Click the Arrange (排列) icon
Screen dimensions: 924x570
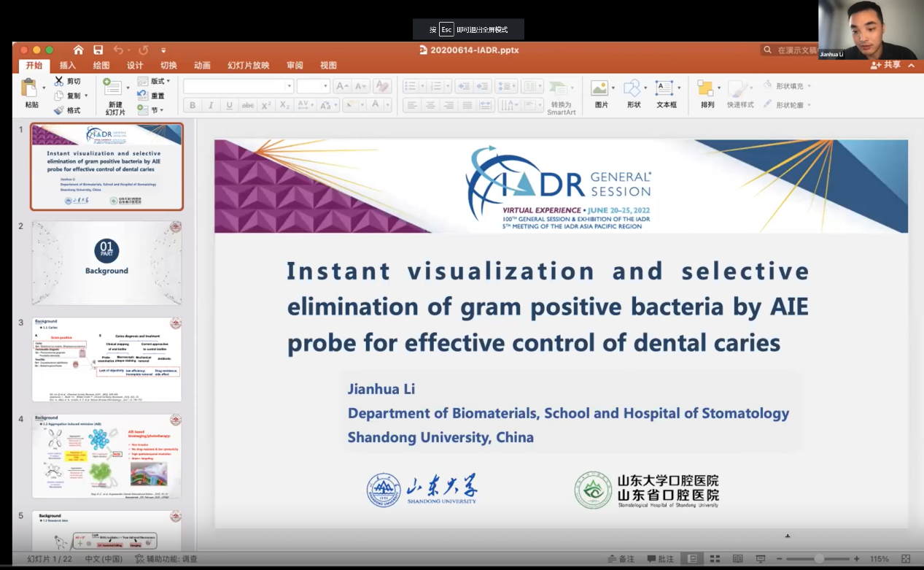706,89
